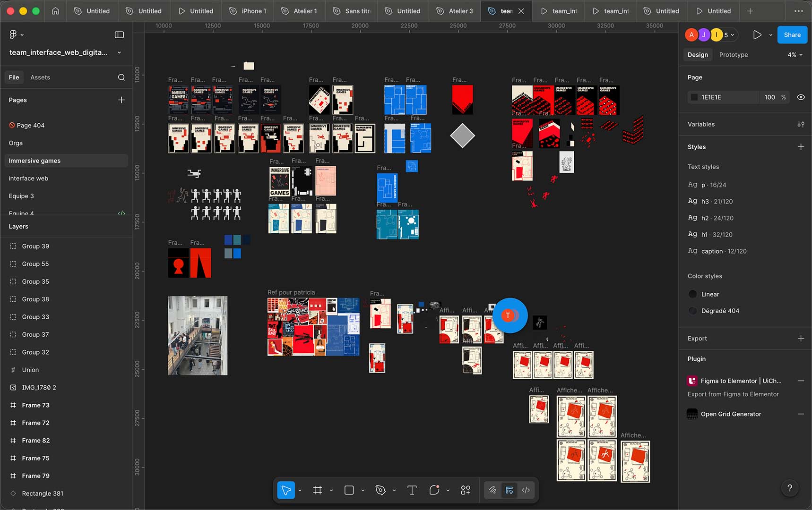Image resolution: width=812 pixels, height=510 pixels.
Task: Switch to the Prototype tab
Action: pyautogui.click(x=733, y=55)
